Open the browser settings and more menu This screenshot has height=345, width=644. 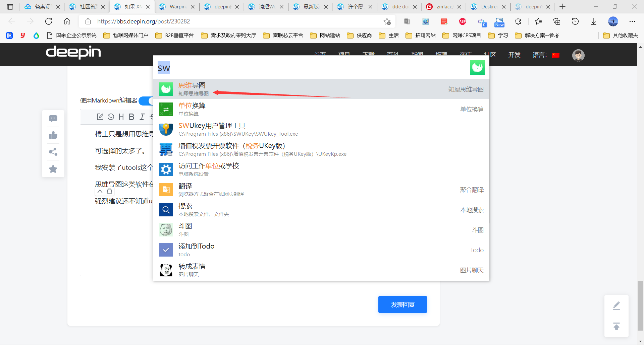click(x=632, y=21)
